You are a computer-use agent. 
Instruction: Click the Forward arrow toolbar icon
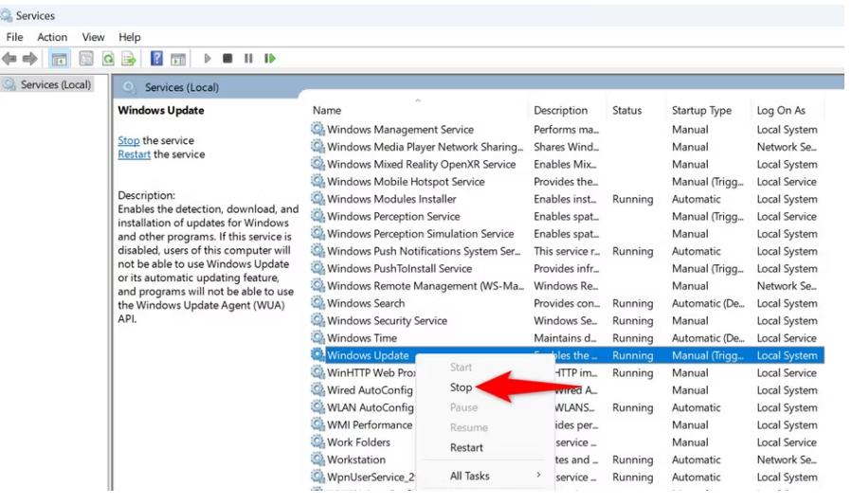click(30, 58)
